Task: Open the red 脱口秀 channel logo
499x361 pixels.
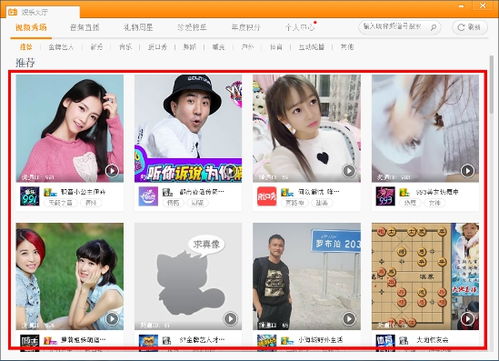Action: click(x=267, y=196)
